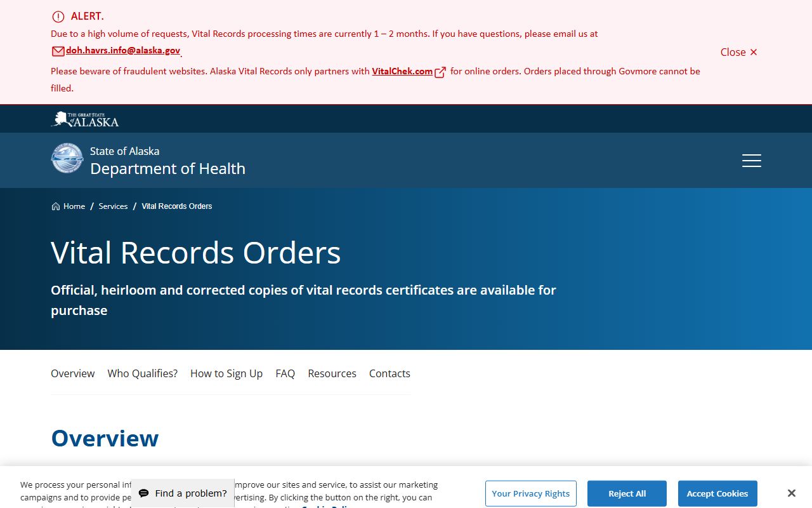The height and width of the screenshot is (508, 812).
Task: View the Resources tab
Action: click(332, 373)
